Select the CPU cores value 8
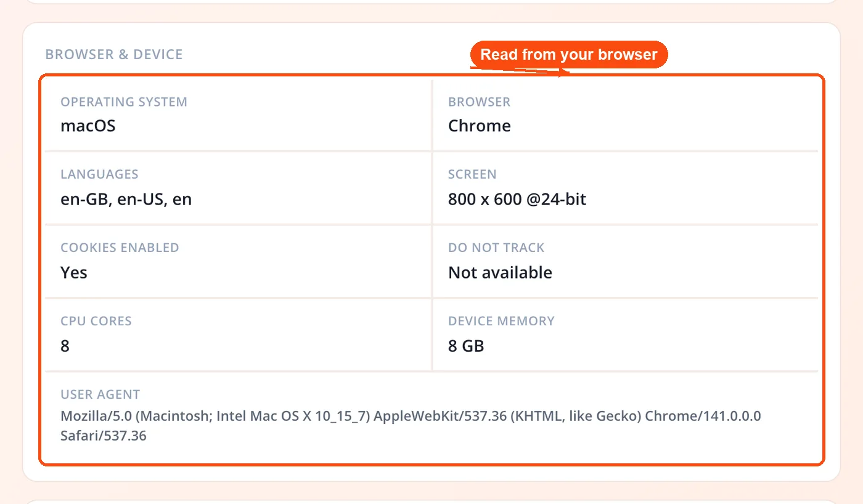The image size is (863, 504). coord(65,346)
